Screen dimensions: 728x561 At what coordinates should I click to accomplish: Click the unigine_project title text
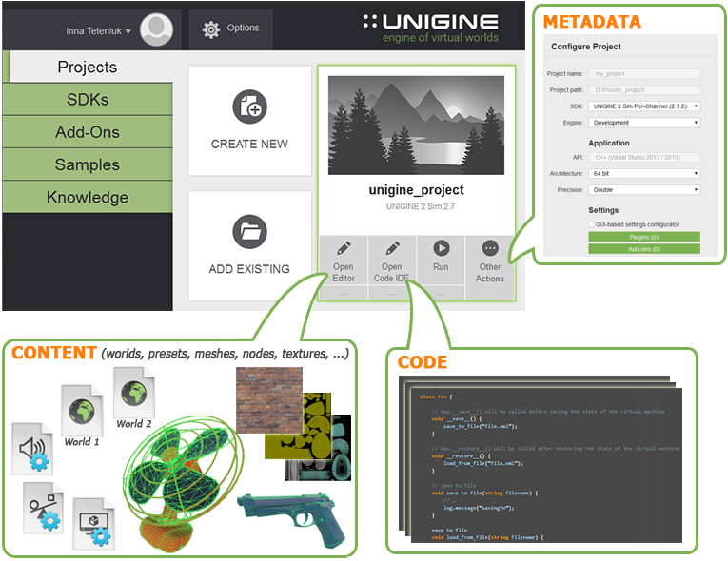417,190
